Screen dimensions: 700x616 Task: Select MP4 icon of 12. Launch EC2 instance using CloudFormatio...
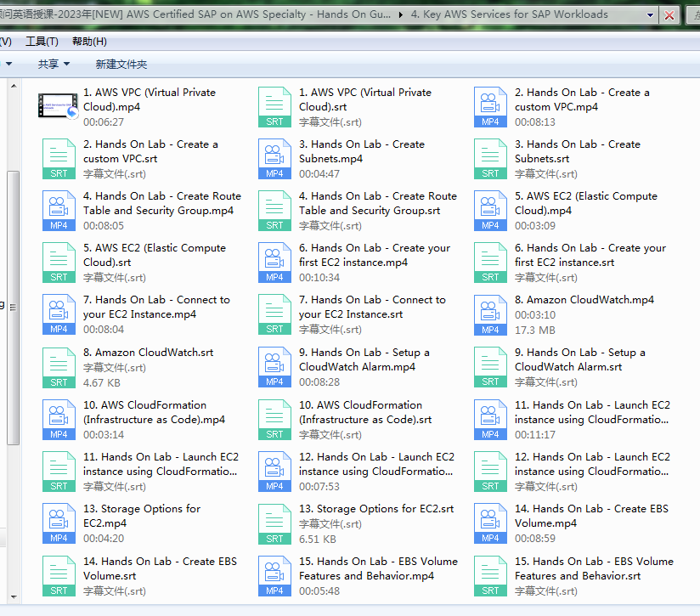point(274,472)
